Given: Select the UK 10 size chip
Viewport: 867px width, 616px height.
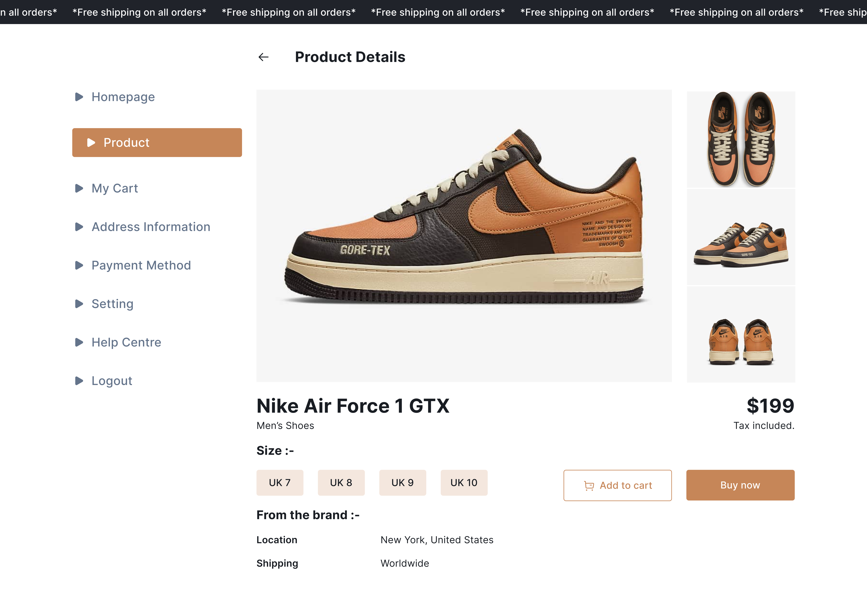Looking at the screenshot, I should [x=464, y=483].
